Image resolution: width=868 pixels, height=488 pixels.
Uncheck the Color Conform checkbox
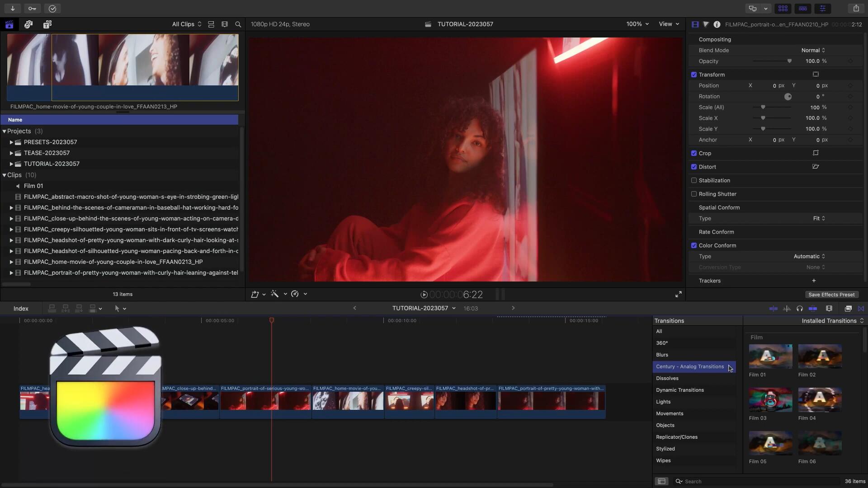coord(695,245)
